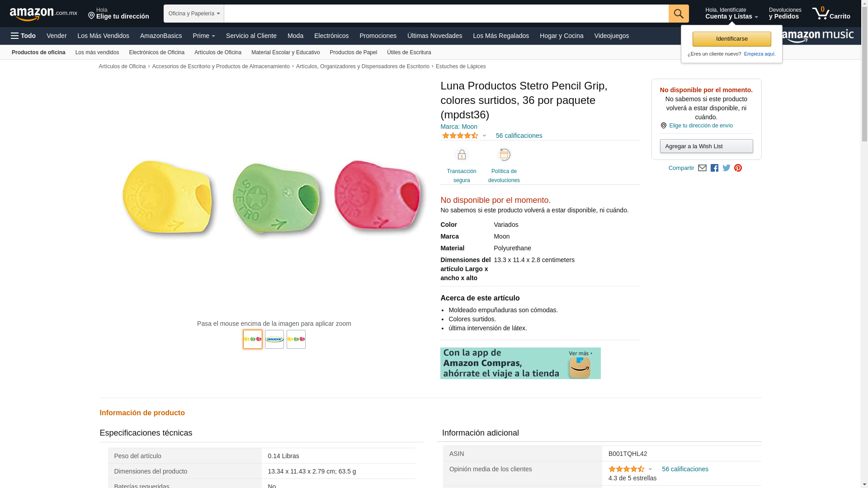Click into the search text field

(446, 14)
